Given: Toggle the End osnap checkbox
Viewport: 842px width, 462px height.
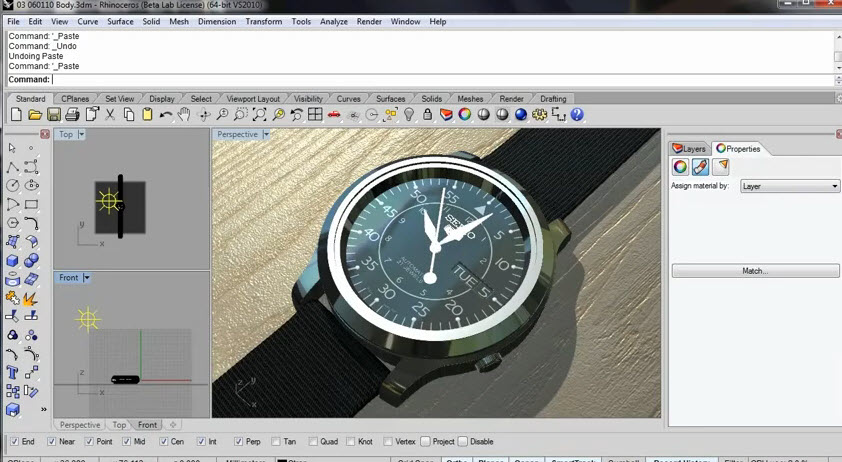Looking at the screenshot, I should click(x=14, y=442).
